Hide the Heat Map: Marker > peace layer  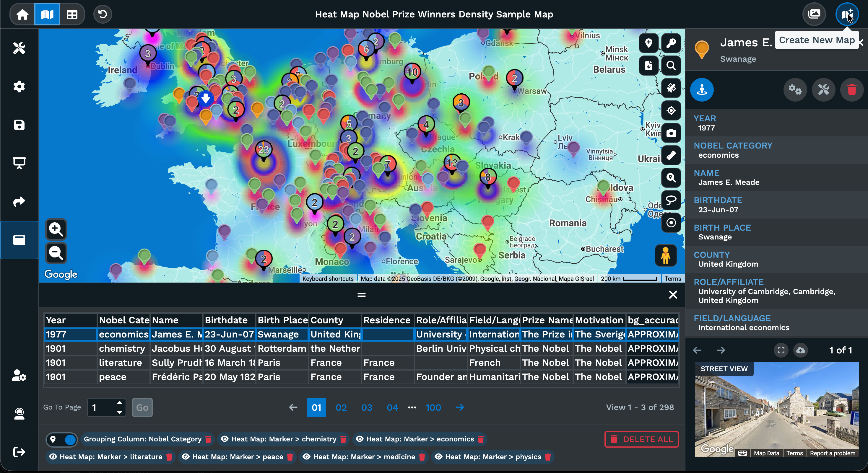[x=186, y=457]
